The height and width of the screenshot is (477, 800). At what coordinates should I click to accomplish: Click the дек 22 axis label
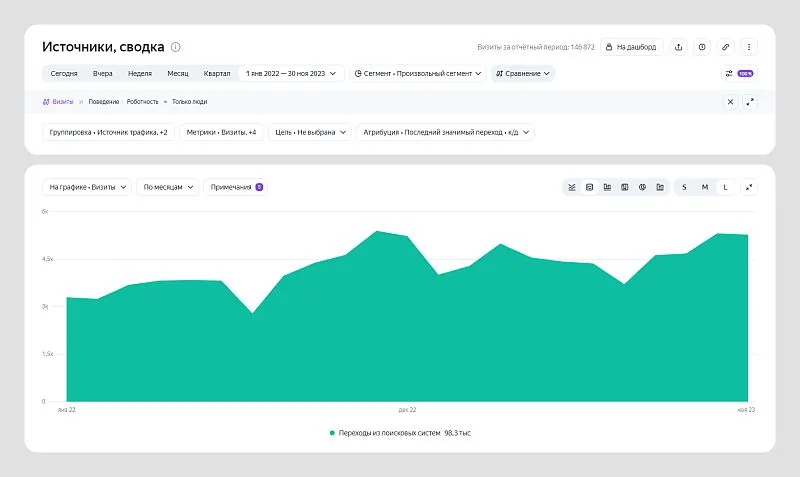coord(407,410)
